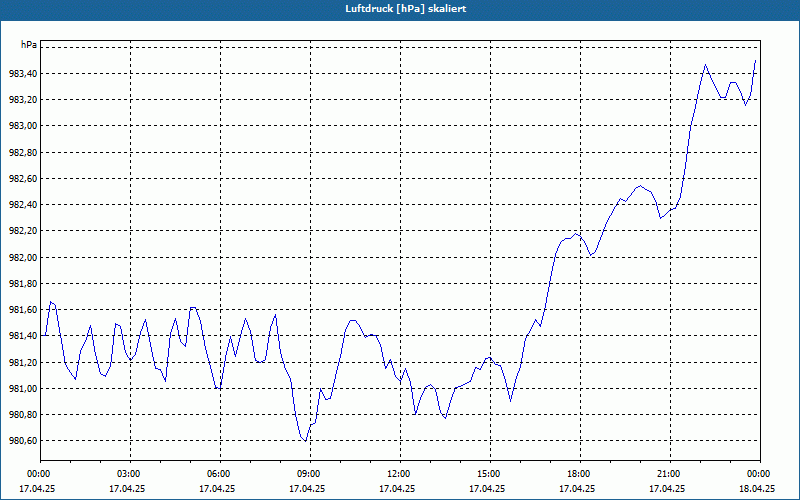Click the 00:00 time label dated 18.04.25
This screenshot has height=500, width=800.
pos(760,474)
